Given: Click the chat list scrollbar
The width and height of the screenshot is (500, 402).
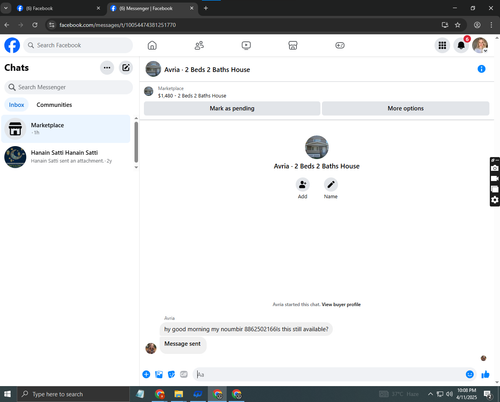Looking at the screenshot, I should point(136,142).
